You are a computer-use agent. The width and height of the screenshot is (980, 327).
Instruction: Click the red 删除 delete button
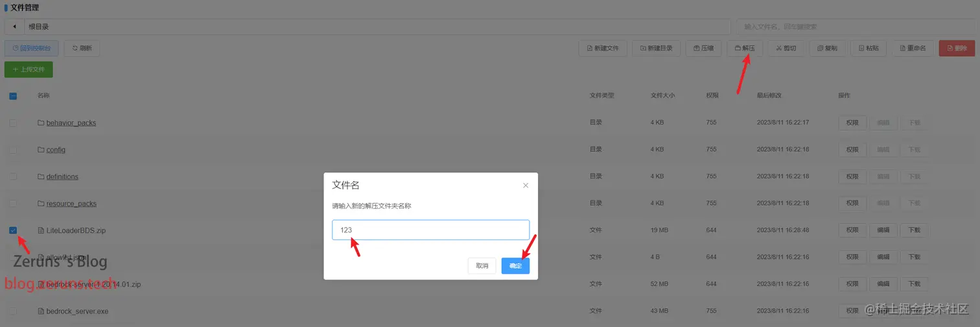(957, 48)
